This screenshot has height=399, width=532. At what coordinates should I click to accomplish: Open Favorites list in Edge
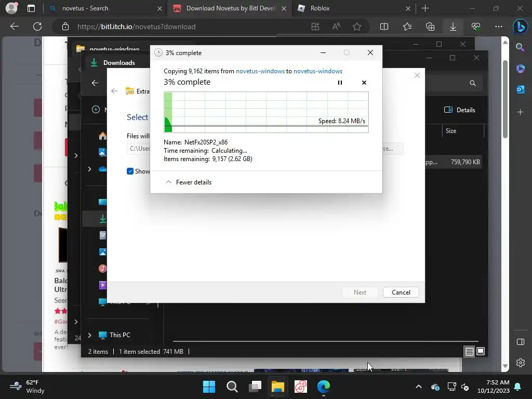click(x=407, y=26)
